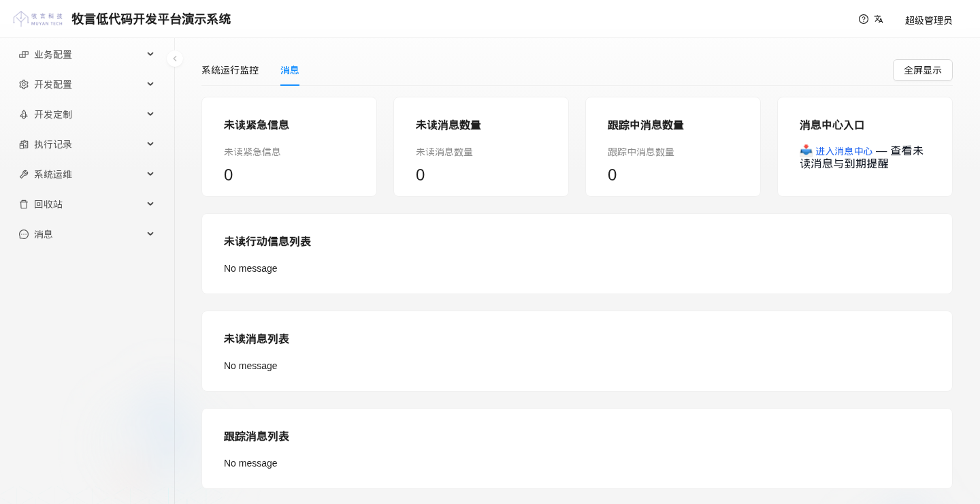This screenshot has height=504, width=980.
Task: Click the 未读消息列表 heading
Action: coord(257,338)
